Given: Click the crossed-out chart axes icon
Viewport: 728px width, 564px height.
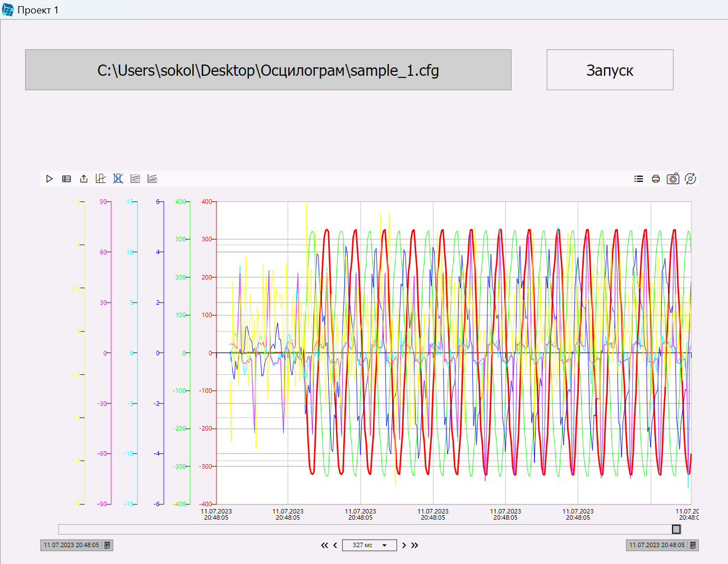Looking at the screenshot, I should click(x=118, y=178).
